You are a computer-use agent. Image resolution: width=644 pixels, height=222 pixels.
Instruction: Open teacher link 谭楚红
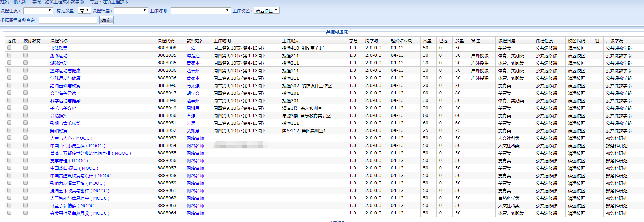pos(193,56)
